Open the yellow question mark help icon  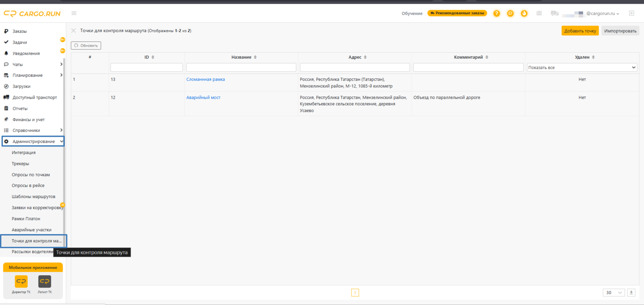[496, 13]
